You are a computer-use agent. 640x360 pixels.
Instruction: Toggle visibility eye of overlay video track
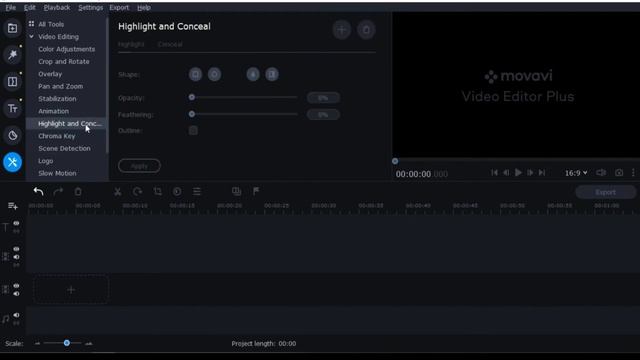16,249
